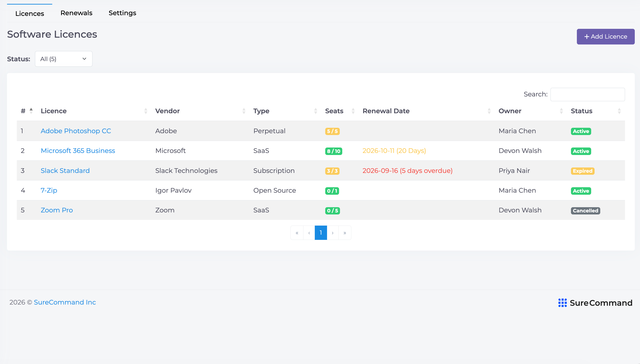The width and height of the screenshot is (640, 364).
Task: Sort table by Status column arrows
Action: [619, 111]
